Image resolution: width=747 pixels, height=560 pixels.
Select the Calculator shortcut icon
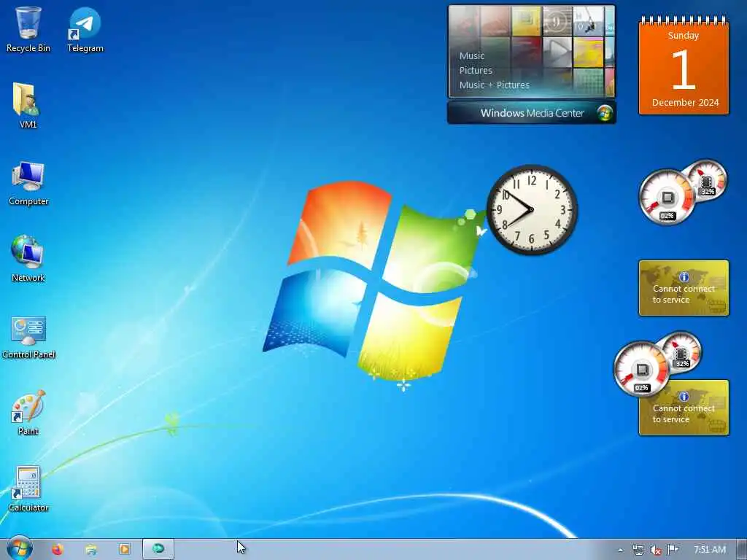tap(28, 489)
